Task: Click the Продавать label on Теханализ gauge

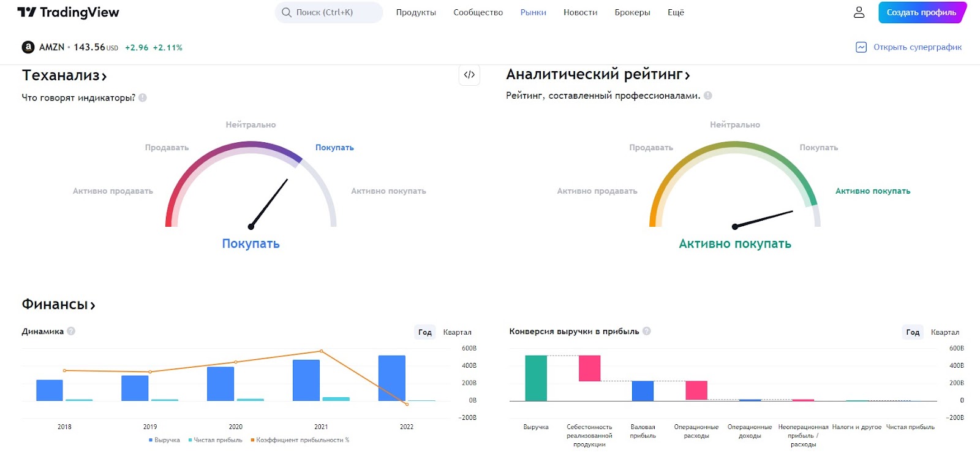Action: (167, 148)
